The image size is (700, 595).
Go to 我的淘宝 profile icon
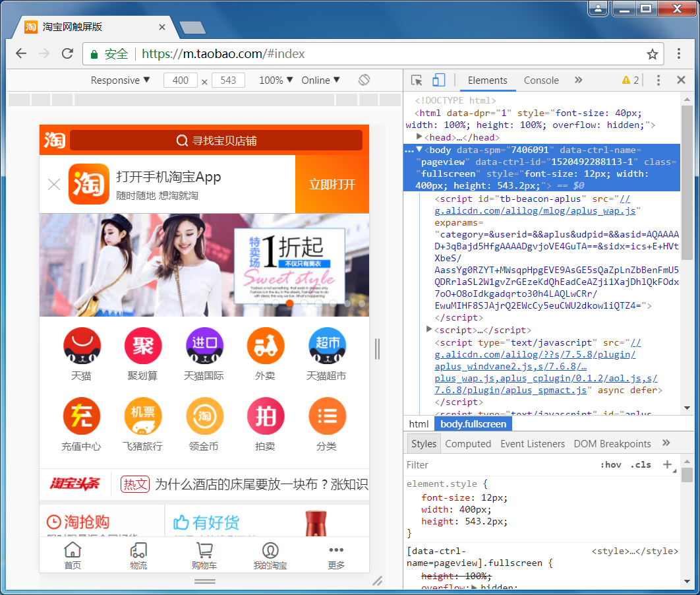[x=270, y=550]
